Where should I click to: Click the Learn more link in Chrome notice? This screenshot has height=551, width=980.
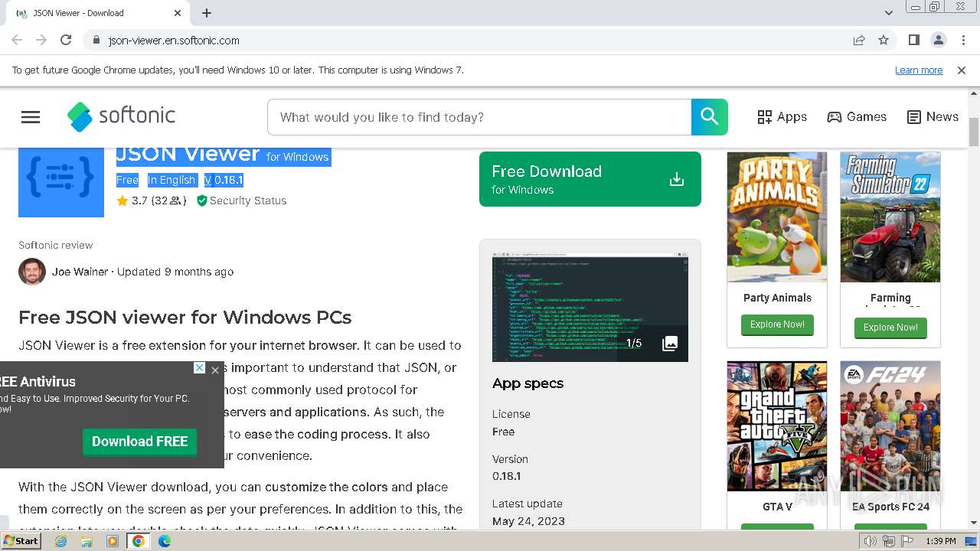click(919, 70)
